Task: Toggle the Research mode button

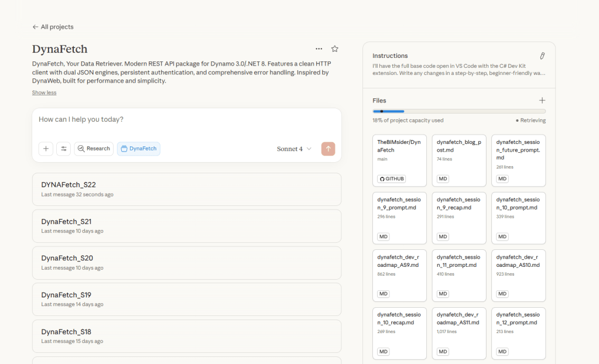Action: point(94,149)
